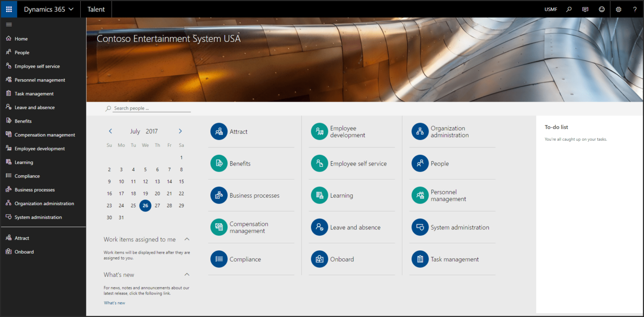Open the What's new link
Viewport: 644px width, 317px height.
[114, 303]
